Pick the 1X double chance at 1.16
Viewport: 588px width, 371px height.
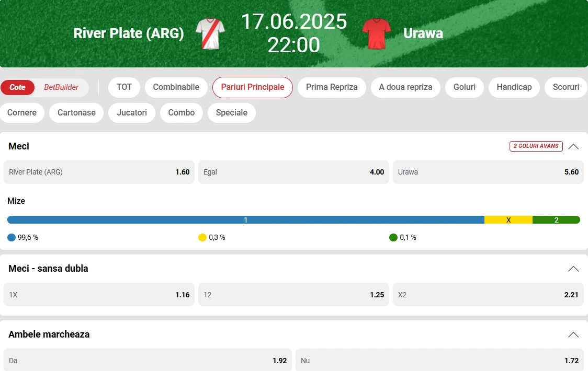point(99,295)
